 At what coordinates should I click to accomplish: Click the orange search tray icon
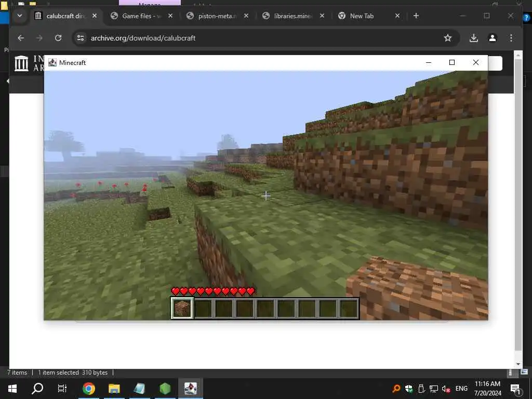(x=396, y=389)
